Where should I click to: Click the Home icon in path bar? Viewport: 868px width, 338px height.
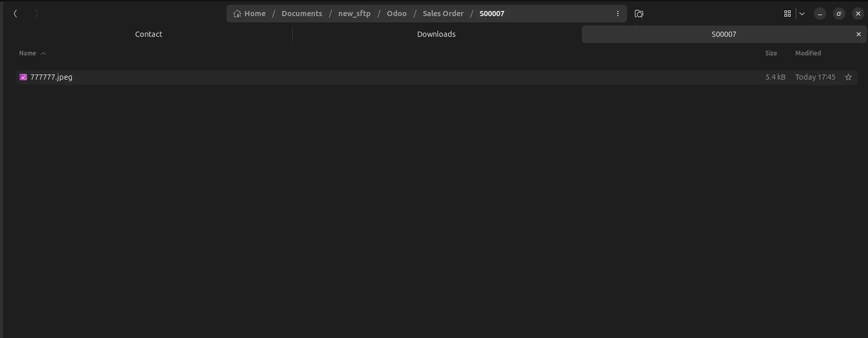click(237, 13)
